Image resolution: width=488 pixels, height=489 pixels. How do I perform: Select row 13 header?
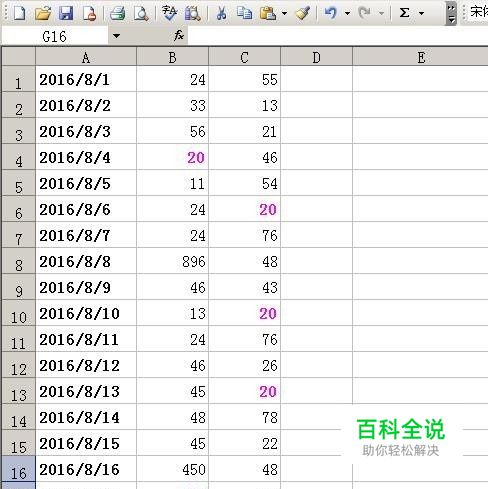point(19,391)
